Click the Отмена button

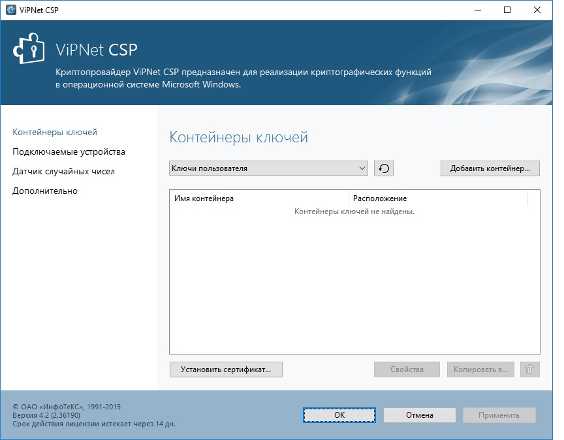[x=419, y=415]
